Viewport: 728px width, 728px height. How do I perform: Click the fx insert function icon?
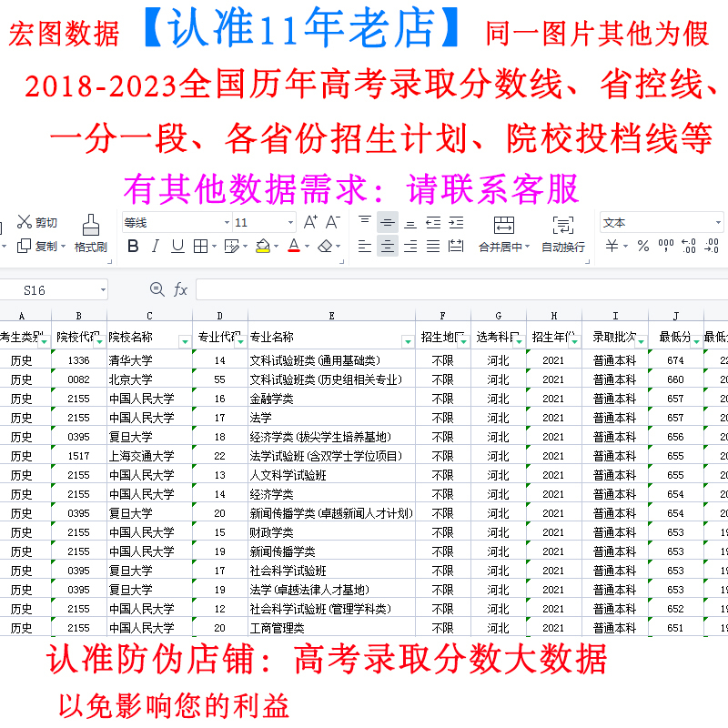(x=180, y=289)
